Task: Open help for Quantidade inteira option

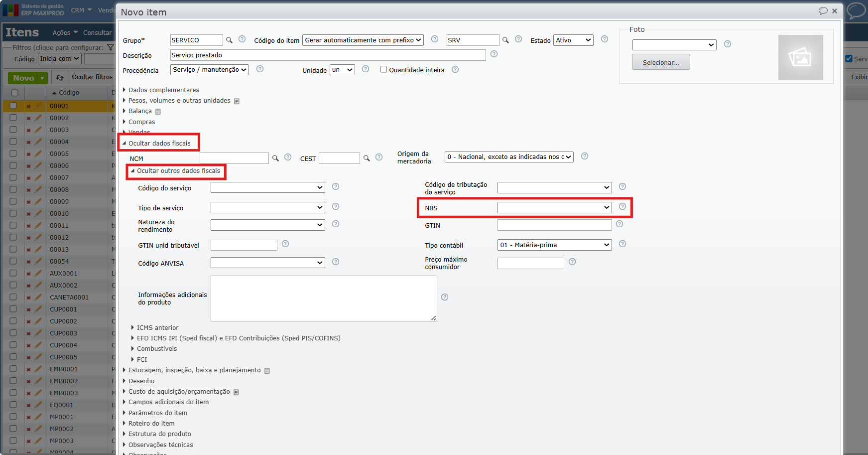Action: click(x=455, y=69)
